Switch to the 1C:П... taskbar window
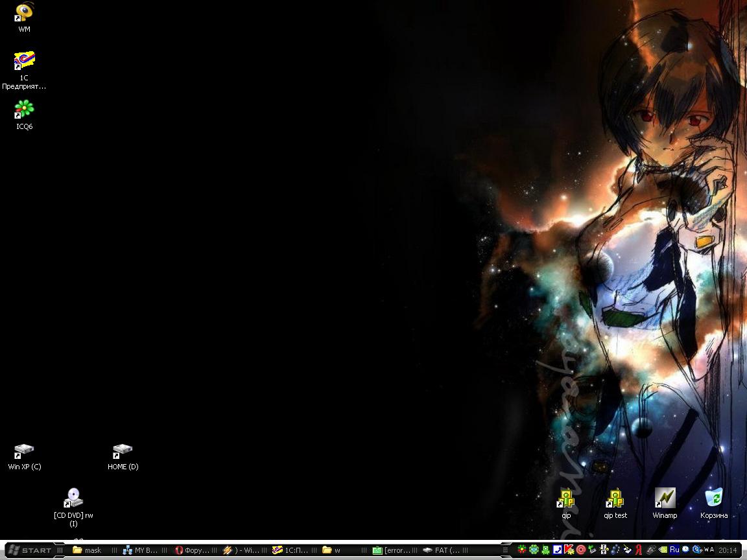Screen dimensions: 747x560 point(290,550)
